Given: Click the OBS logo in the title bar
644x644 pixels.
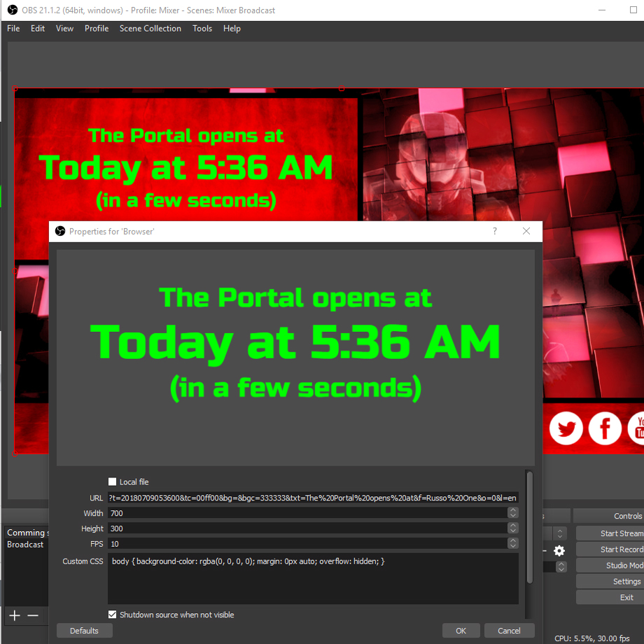Looking at the screenshot, I should pyautogui.click(x=12, y=10).
